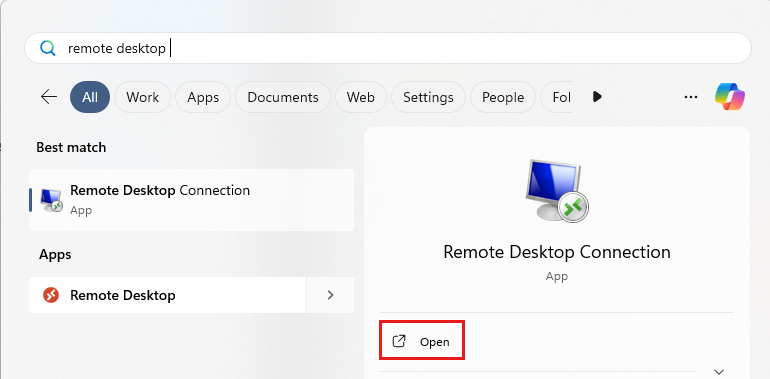
Task: Select Remote Desktop Connection best match result
Action: [x=192, y=200]
